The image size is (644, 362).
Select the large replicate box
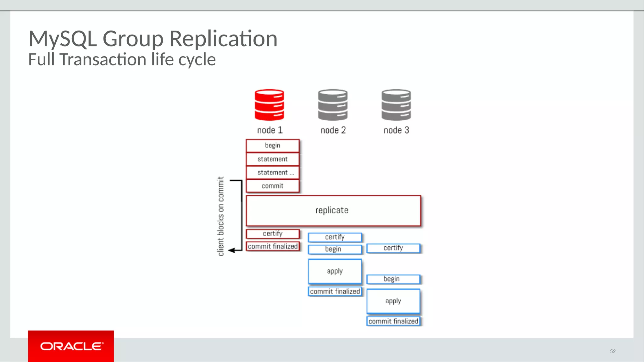click(x=333, y=211)
